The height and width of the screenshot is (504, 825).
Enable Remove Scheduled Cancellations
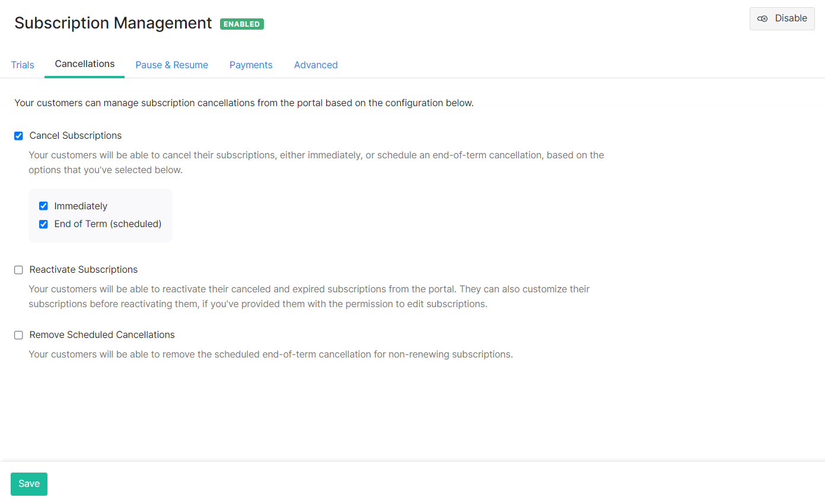(x=18, y=335)
